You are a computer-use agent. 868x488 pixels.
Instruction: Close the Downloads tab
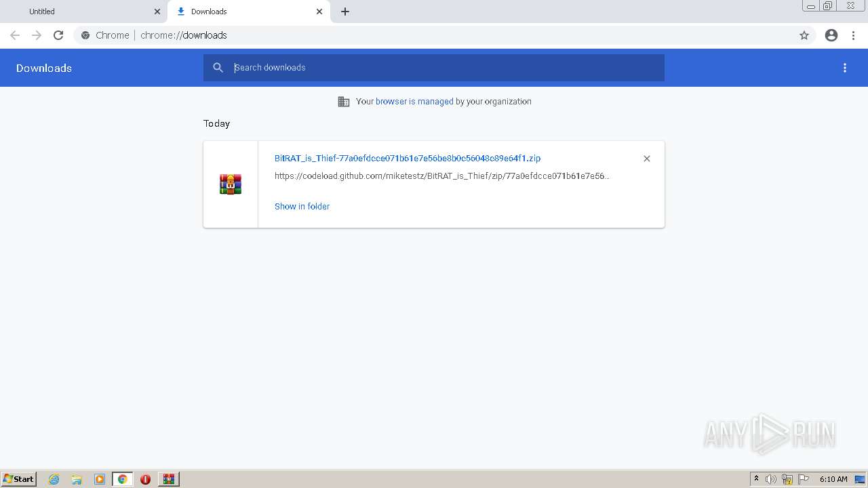pyautogui.click(x=319, y=12)
